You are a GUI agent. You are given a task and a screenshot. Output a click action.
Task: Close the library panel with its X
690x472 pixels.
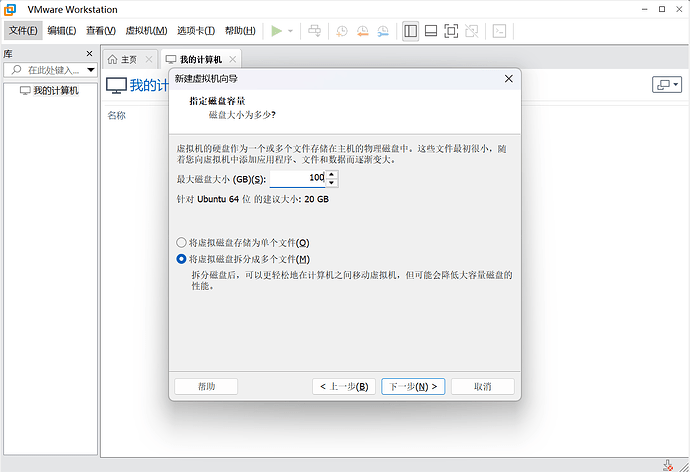click(x=89, y=54)
